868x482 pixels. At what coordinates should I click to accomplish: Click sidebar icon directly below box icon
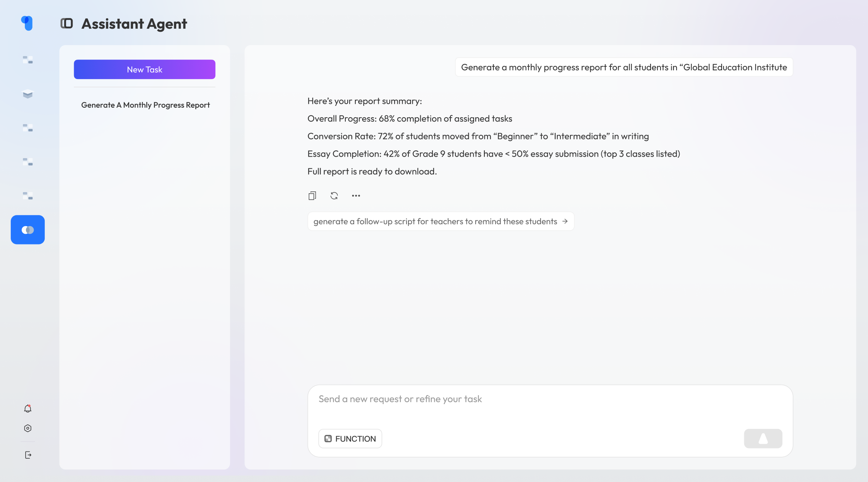(x=28, y=128)
